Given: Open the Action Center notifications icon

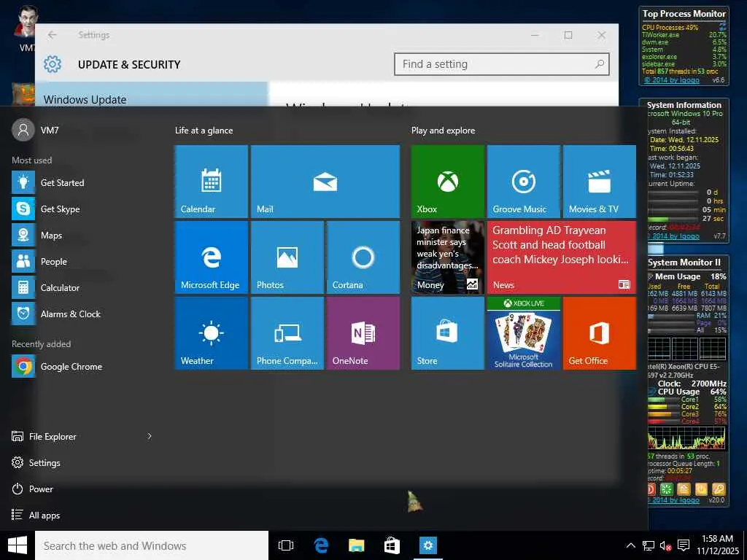Looking at the screenshot, I should [684, 545].
